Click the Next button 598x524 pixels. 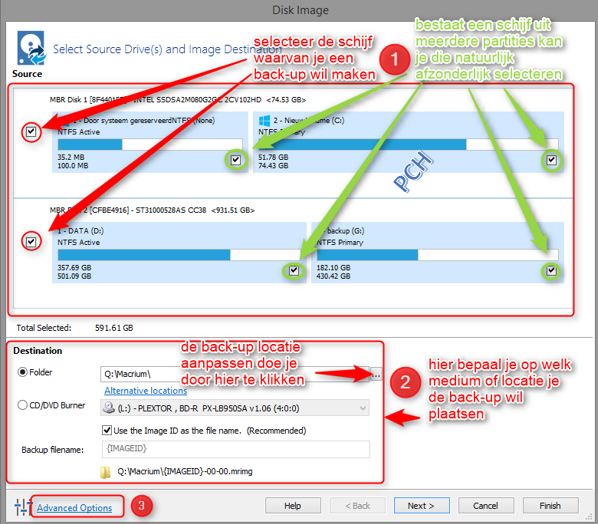pyautogui.click(x=421, y=506)
